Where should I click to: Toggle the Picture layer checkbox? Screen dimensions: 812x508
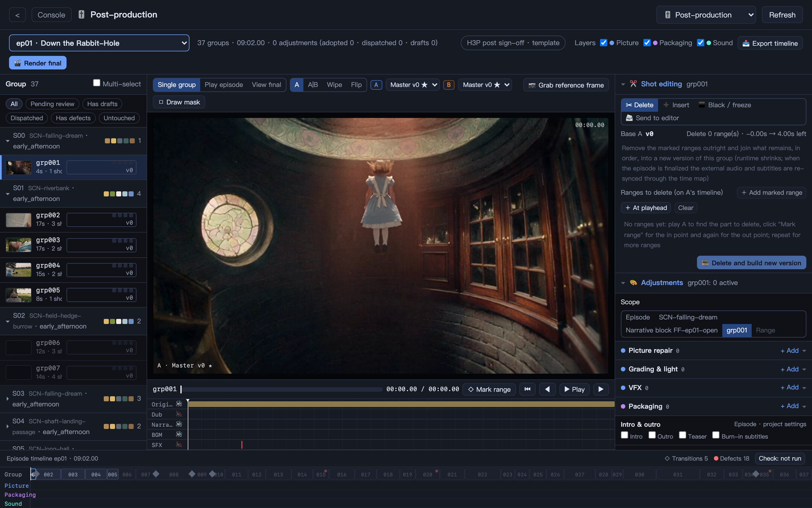[603, 43]
